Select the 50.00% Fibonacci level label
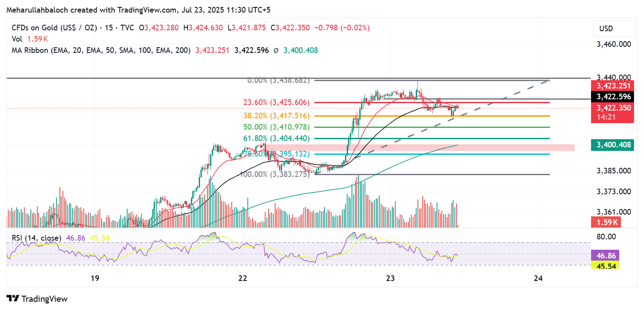 [276, 127]
